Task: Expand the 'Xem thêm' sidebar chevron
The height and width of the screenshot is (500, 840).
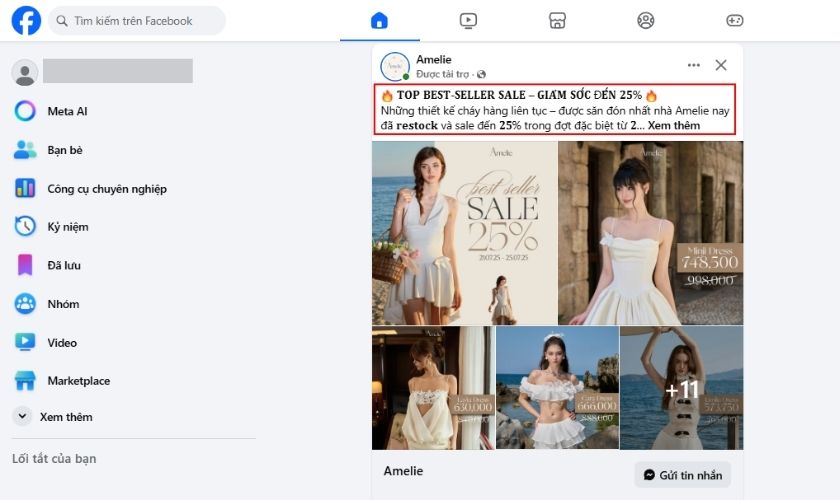Action: tap(22, 416)
